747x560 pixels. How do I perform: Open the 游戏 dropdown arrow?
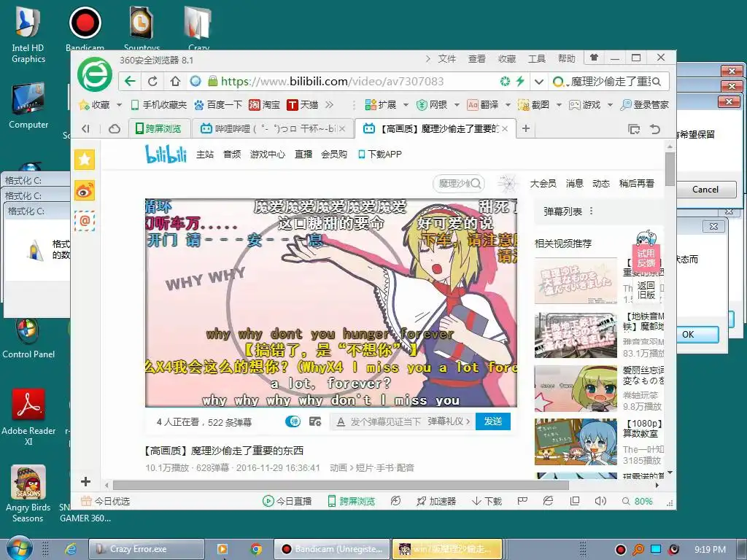[x=610, y=105]
